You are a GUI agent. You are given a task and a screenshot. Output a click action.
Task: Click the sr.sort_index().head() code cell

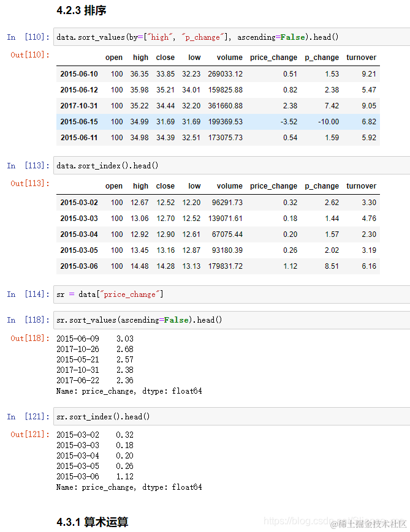click(232, 416)
